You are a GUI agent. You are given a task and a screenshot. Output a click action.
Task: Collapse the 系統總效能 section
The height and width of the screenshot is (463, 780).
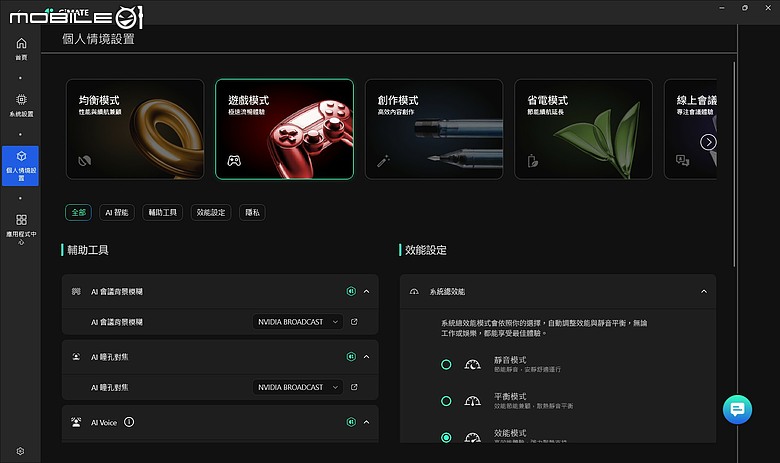coord(704,291)
